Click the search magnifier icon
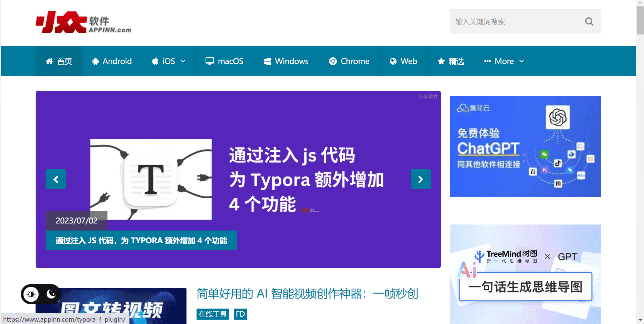The height and width of the screenshot is (324, 644). point(589,22)
